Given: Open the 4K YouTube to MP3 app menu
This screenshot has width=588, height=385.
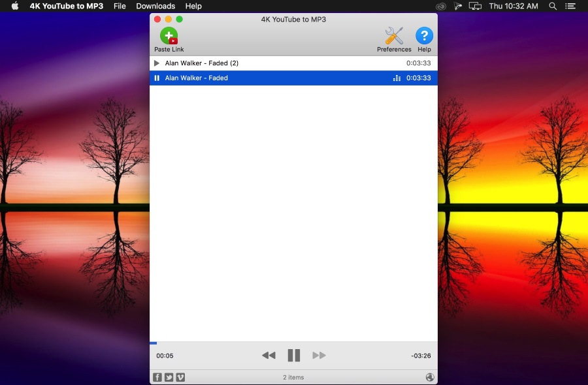Looking at the screenshot, I should tap(67, 6).
